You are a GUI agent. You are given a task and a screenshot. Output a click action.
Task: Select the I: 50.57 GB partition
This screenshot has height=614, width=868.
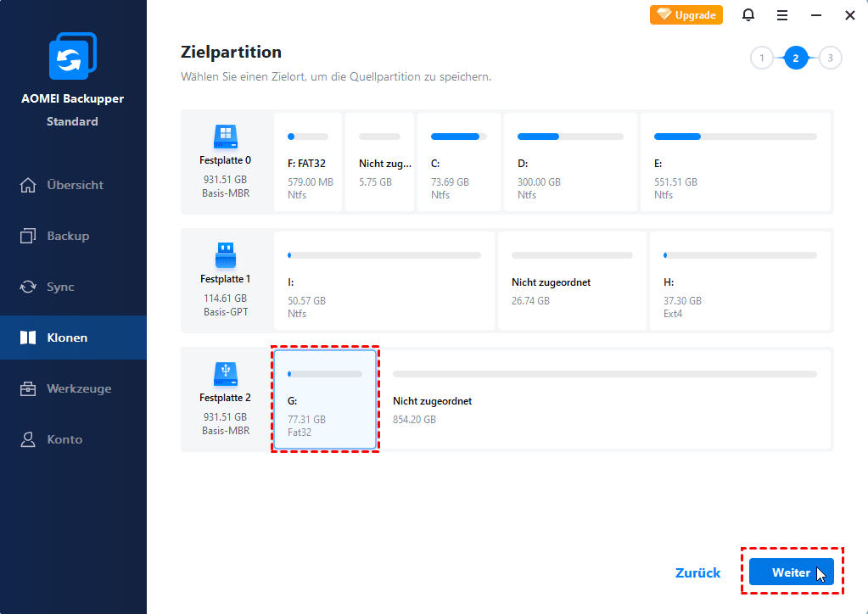pos(384,281)
